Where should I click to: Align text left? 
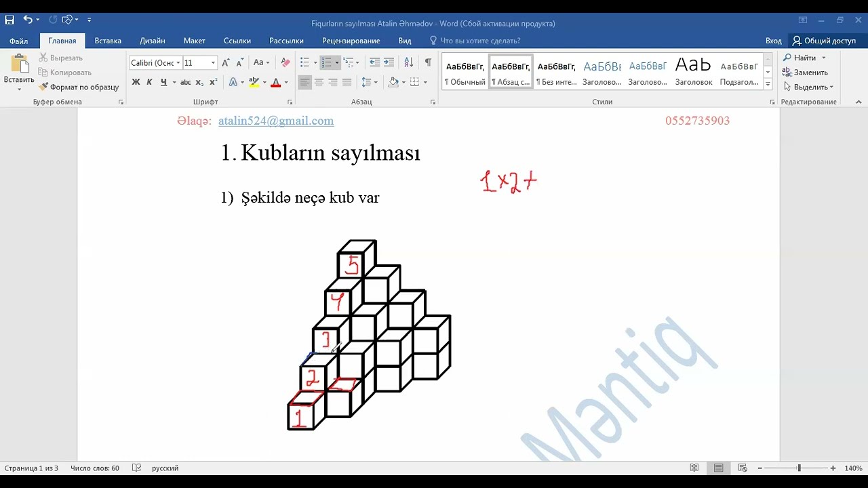coord(304,82)
